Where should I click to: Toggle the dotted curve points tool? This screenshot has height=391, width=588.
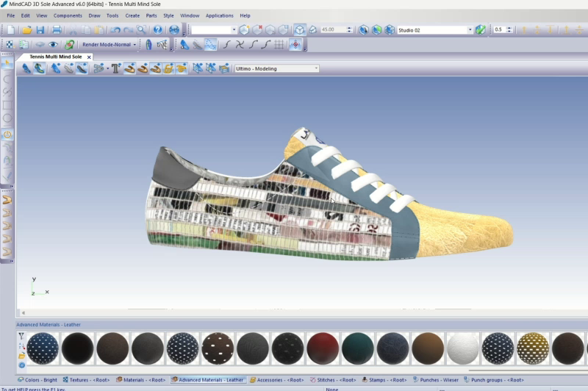pyautogui.click(x=211, y=45)
